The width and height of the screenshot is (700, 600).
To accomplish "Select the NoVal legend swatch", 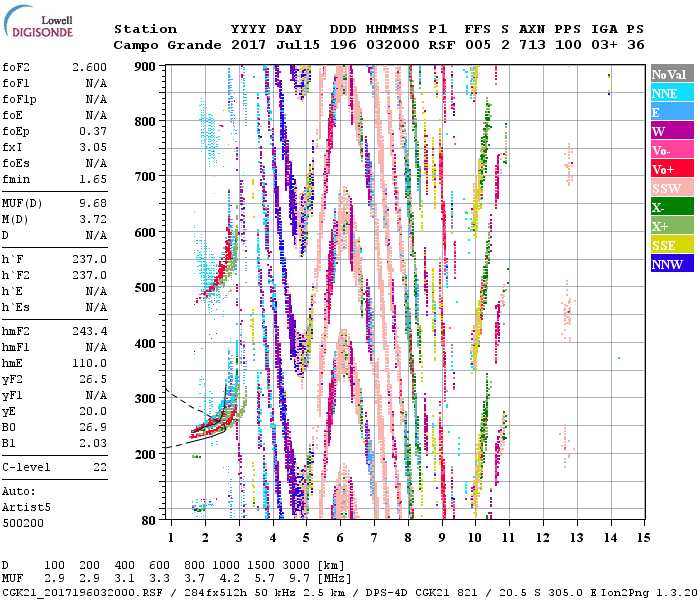I will click(672, 74).
